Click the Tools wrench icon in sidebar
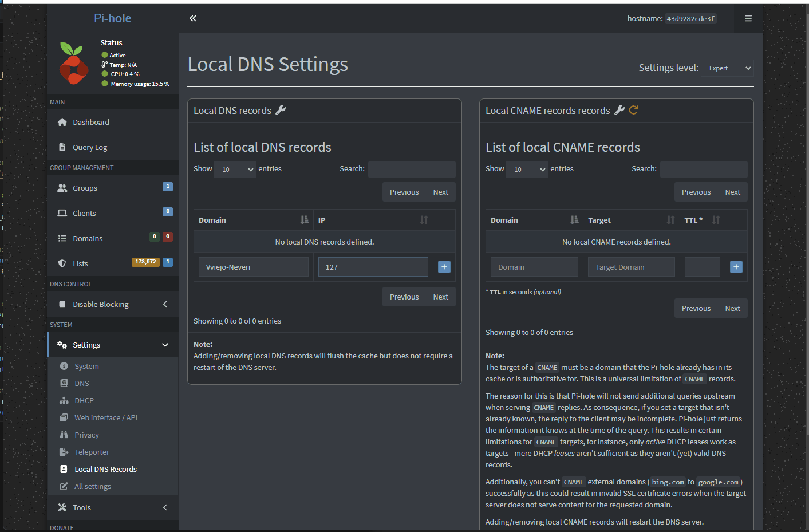 pos(62,507)
